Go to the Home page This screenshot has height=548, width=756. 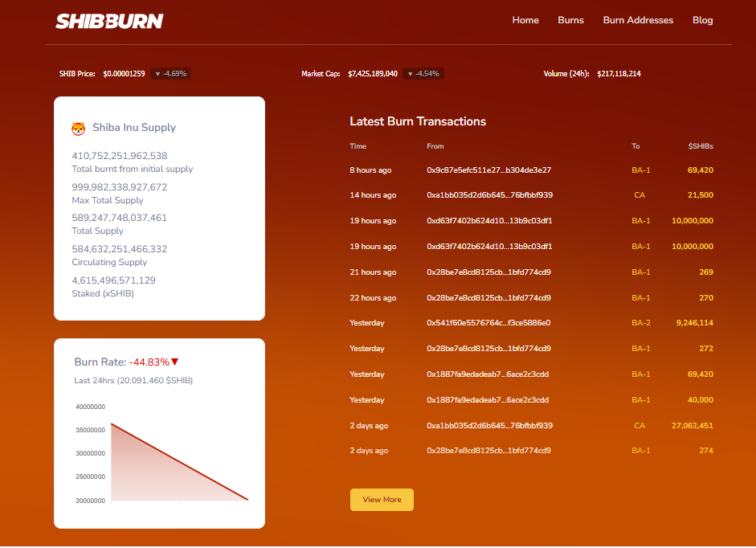coord(525,20)
